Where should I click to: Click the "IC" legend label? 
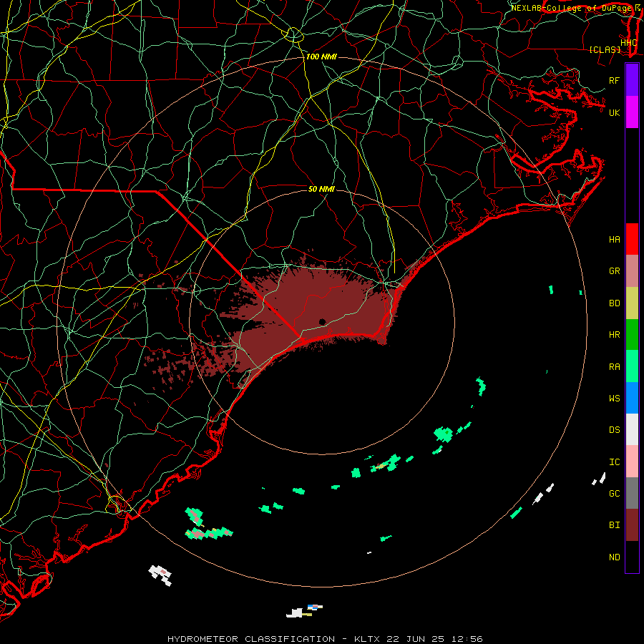click(615, 462)
